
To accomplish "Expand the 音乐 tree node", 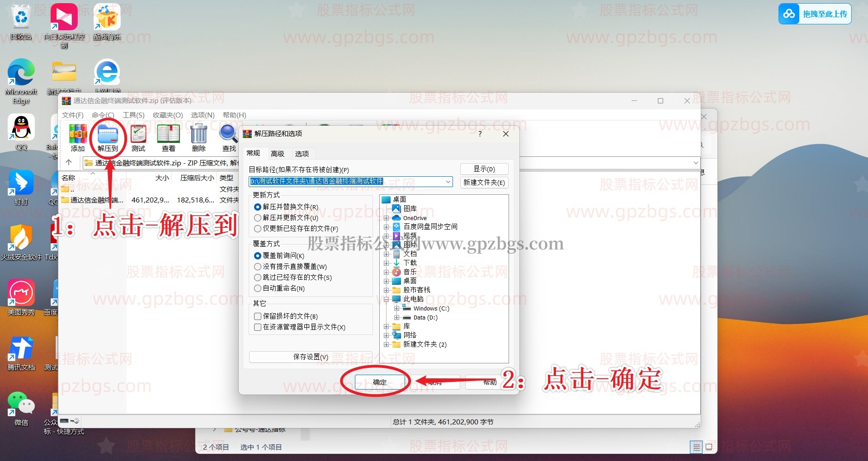I will (x=387, y=272).
